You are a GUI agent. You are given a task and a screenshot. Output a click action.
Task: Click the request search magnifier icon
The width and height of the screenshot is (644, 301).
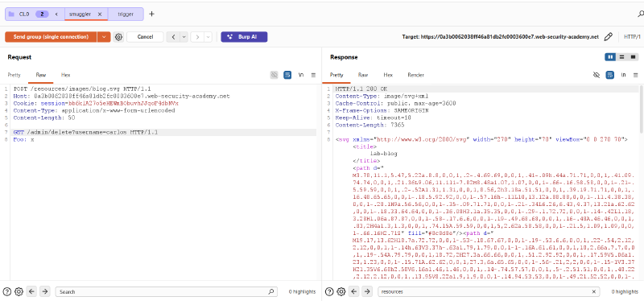tap(271, 291)
